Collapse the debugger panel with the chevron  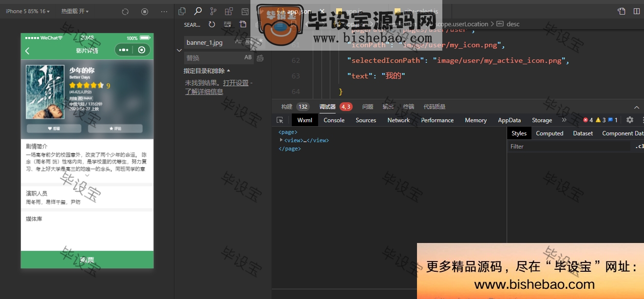click(x=637, y=107)
